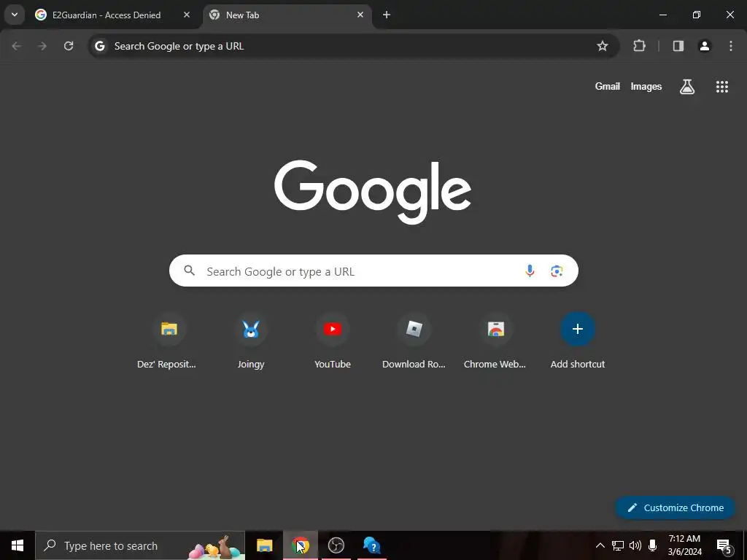Show hidden system tray icons

coord(600,545)
